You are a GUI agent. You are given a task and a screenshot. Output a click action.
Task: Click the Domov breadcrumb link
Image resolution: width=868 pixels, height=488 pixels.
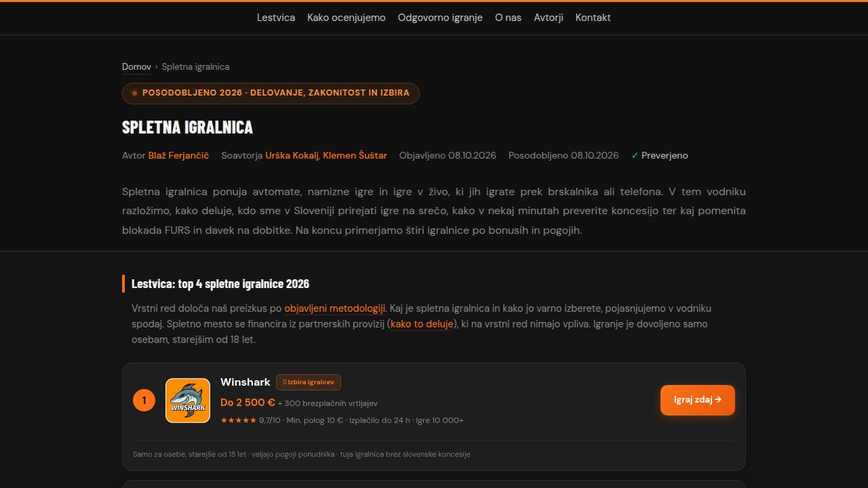(136, 66)
